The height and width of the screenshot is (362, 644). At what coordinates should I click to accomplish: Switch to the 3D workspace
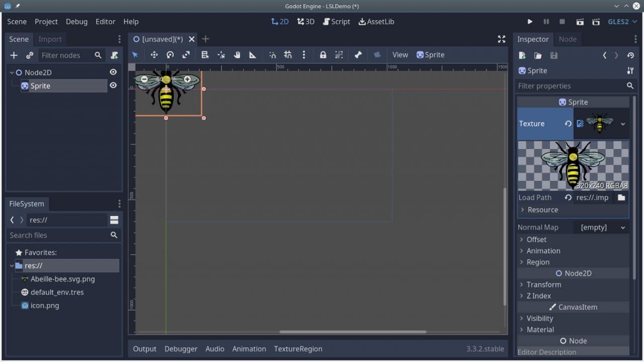point(305,22)
